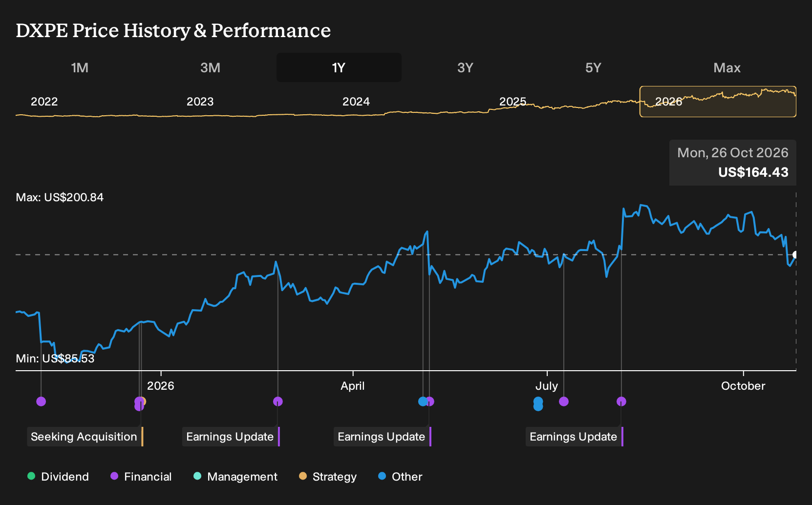Open the Earnings Update label near April
The image size is (812, 505).
tap(382, 437)
